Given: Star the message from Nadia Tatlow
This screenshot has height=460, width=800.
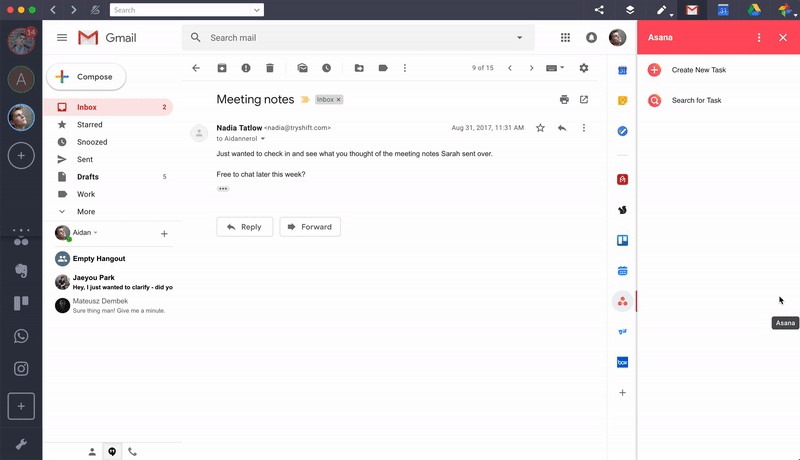Looking at the screenshot, I should tap(540, 128).
